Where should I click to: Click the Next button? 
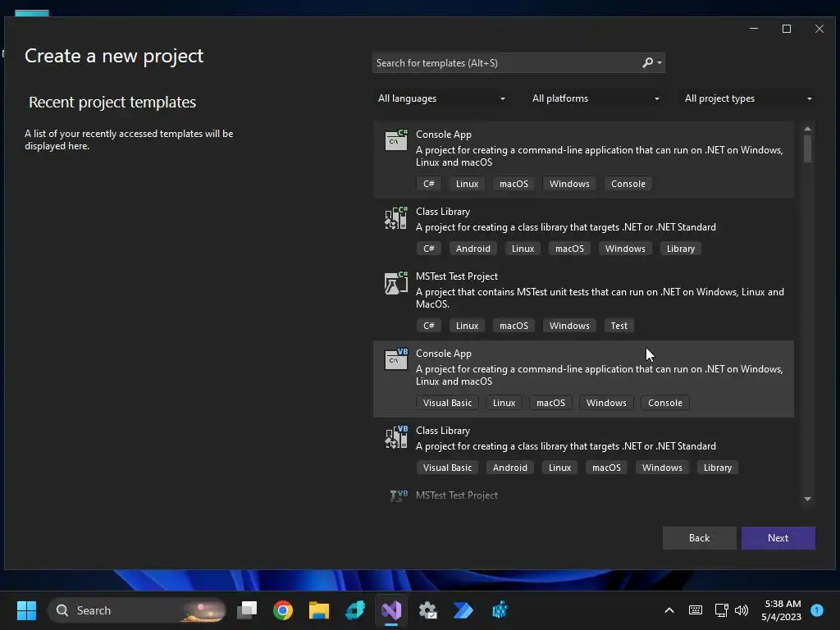[778, 538]
